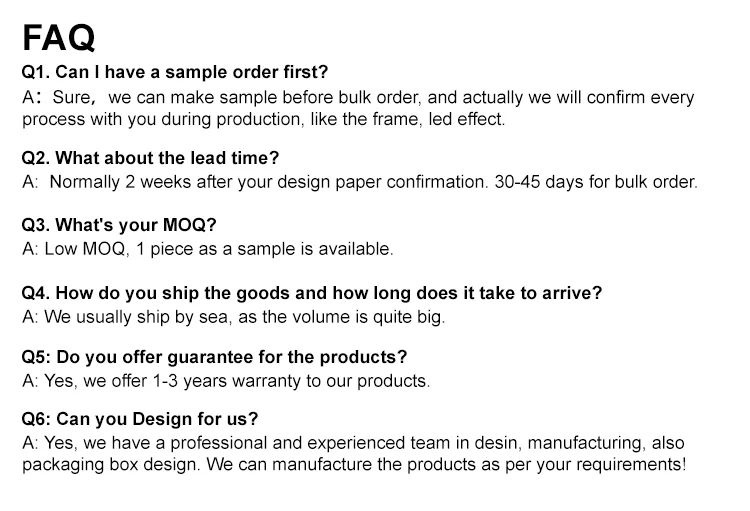Screen dimensions: 750x511
Task: Select the Q6 'Can you Design for us?' question
Action: [x=140, y=419]
